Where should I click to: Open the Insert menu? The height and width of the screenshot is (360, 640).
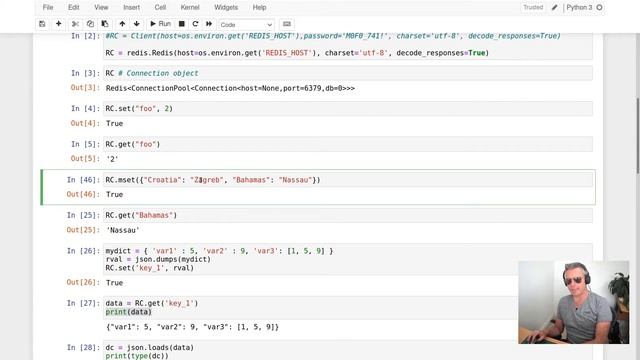pyautogui.click(x=131, y=7)
